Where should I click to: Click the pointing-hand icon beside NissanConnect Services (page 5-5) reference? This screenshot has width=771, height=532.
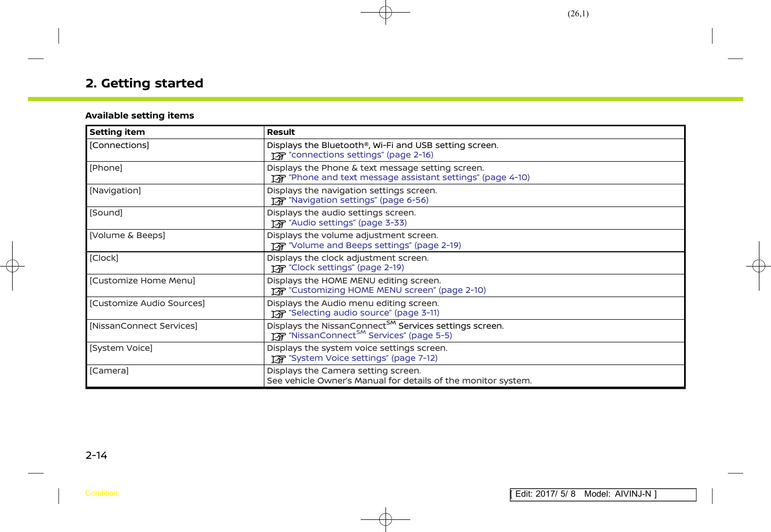[278, 337]
